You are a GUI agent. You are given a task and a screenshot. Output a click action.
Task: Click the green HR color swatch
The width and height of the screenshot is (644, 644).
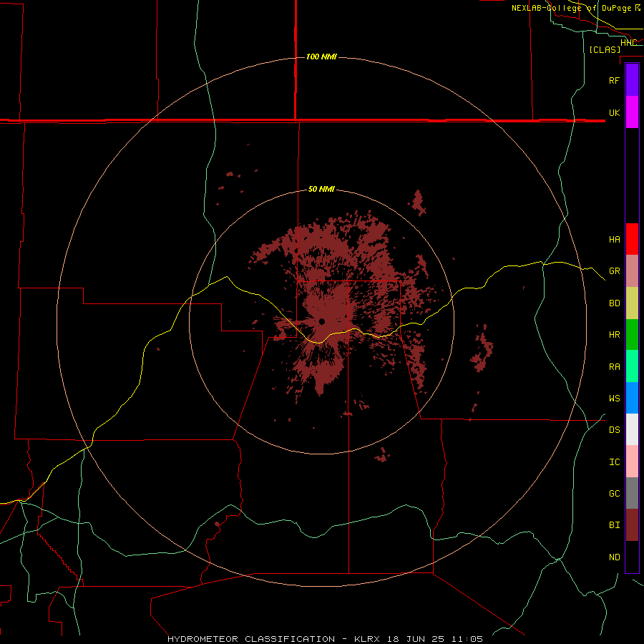pos(632,334)
